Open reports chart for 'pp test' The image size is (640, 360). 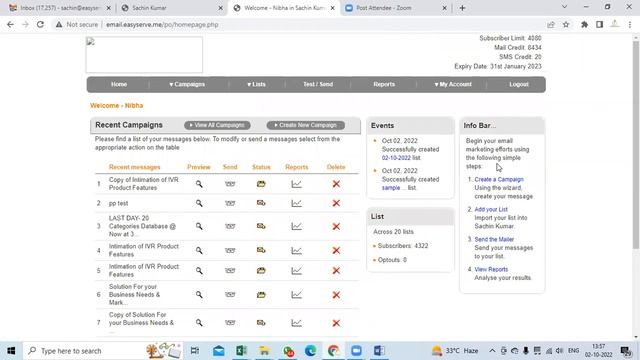pos(296,203)
